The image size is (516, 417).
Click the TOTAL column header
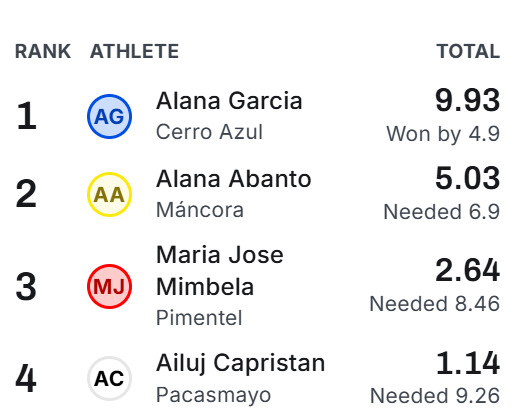[468, 51]
